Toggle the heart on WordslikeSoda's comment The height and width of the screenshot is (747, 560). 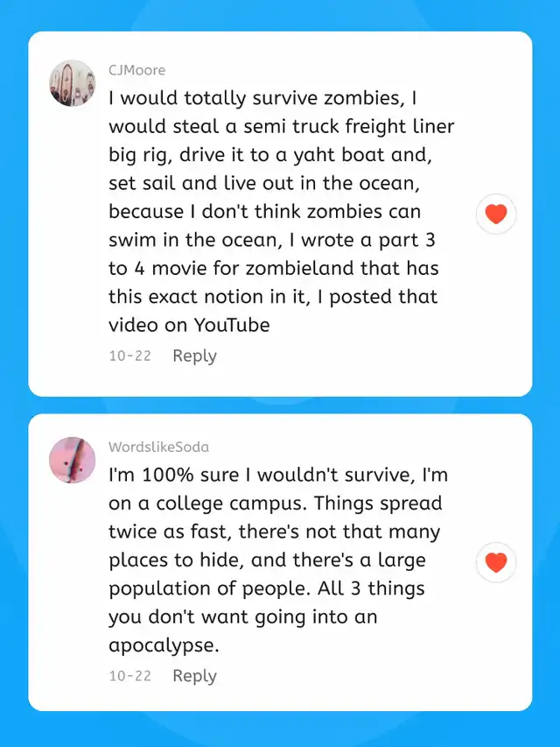click(x=496, y=562)
